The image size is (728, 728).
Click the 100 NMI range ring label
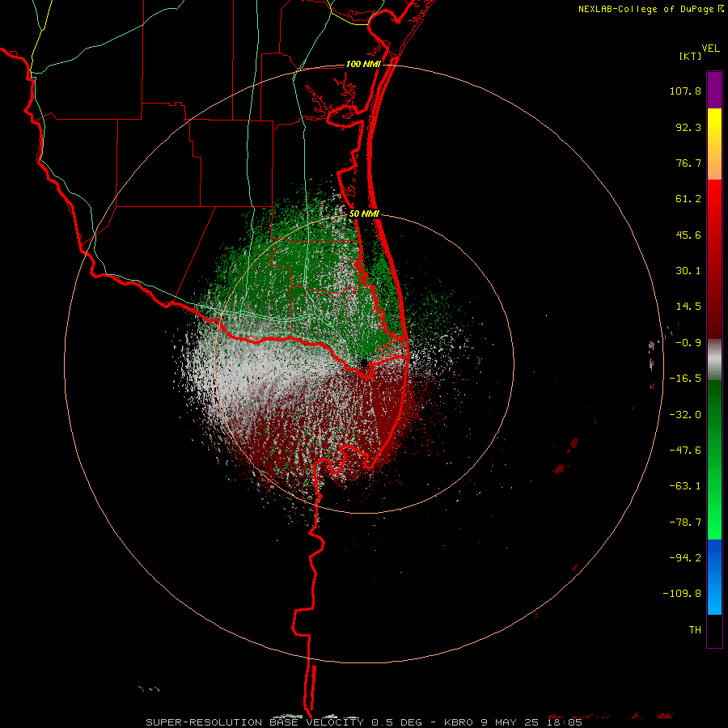(363, 64)
